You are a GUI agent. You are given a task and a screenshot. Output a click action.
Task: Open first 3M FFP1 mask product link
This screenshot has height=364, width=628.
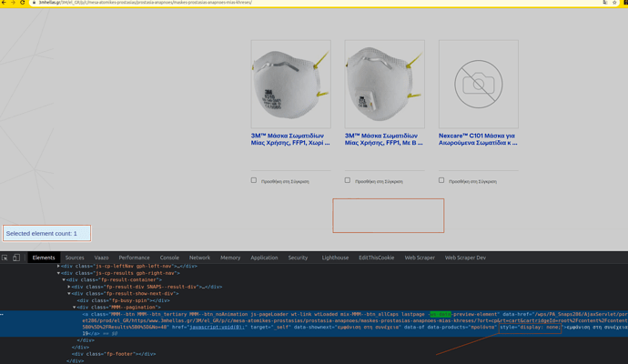[290, 138]
